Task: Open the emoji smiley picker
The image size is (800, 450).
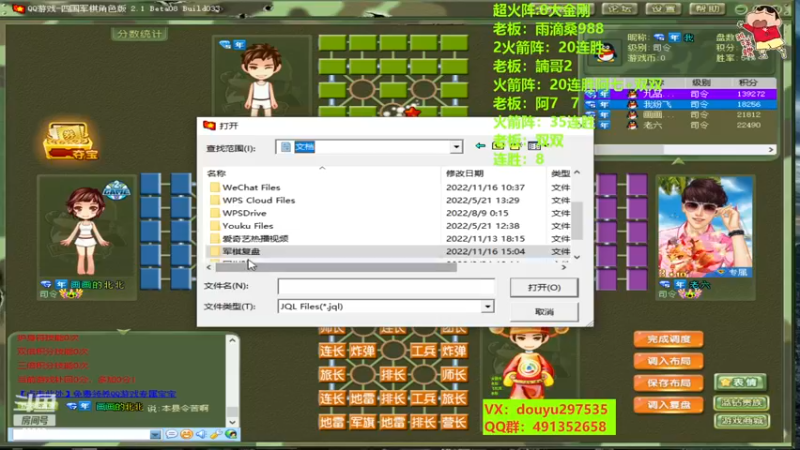Action: tap(187, 434)
